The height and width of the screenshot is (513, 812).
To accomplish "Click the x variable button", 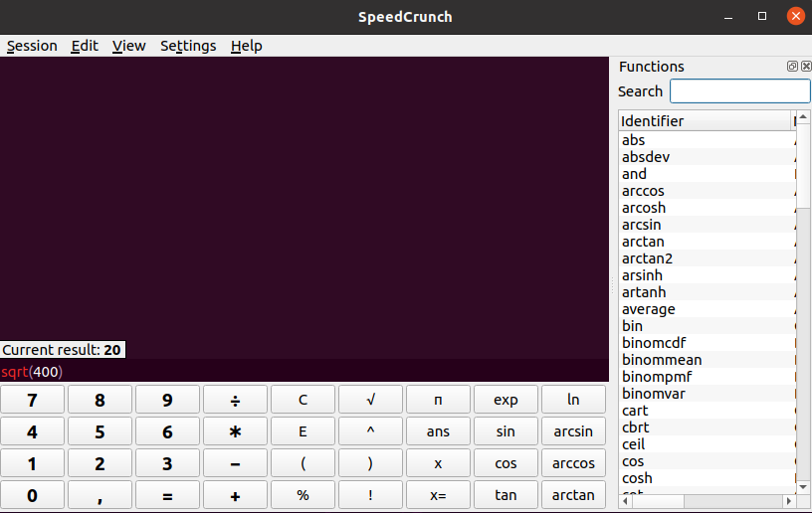I will [x=438, y=463].
